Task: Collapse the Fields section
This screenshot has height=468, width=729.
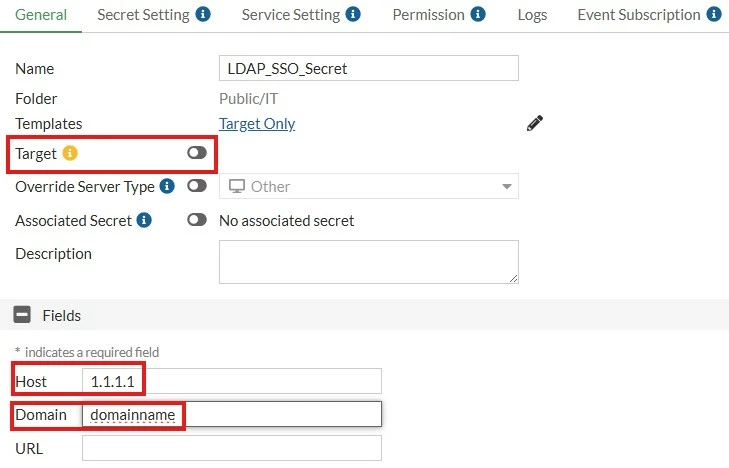Action: click(x=22, y=315)
